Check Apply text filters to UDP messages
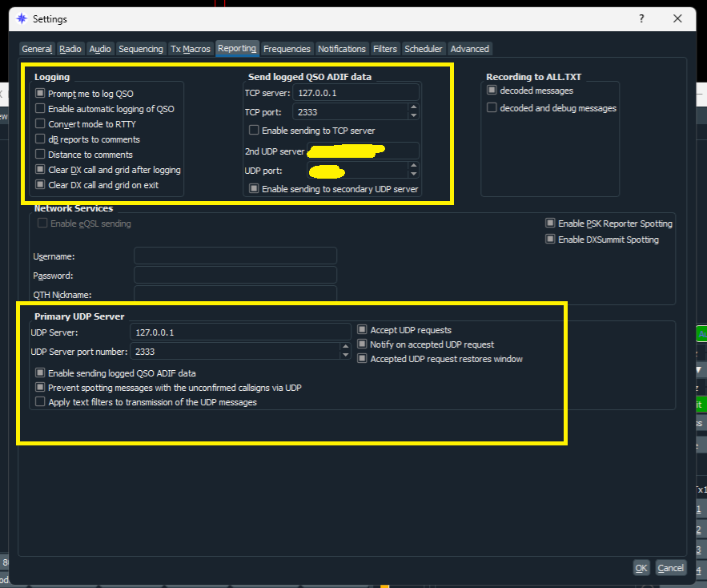Viewport: 707px width, 588px height. tap(40, 402)
